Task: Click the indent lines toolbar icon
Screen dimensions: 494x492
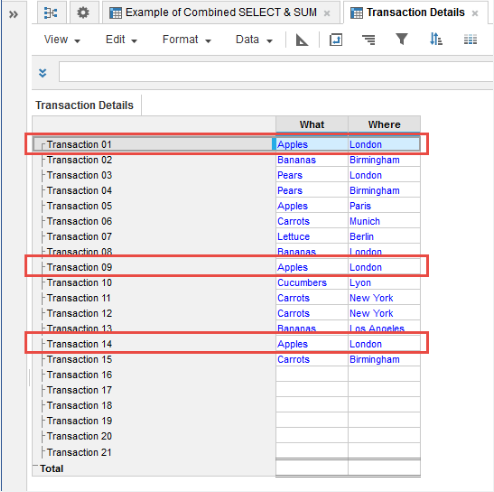Action: pos(369,40)
